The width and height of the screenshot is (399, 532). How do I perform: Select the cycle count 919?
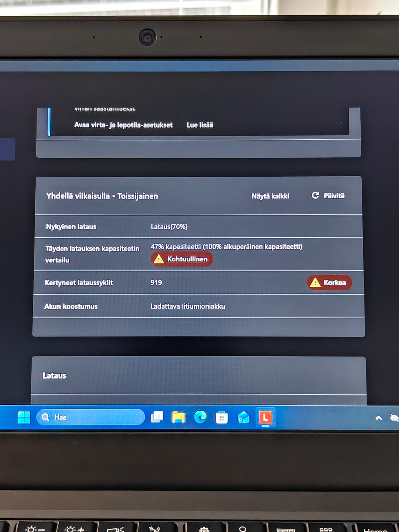[x=156, y=283]
